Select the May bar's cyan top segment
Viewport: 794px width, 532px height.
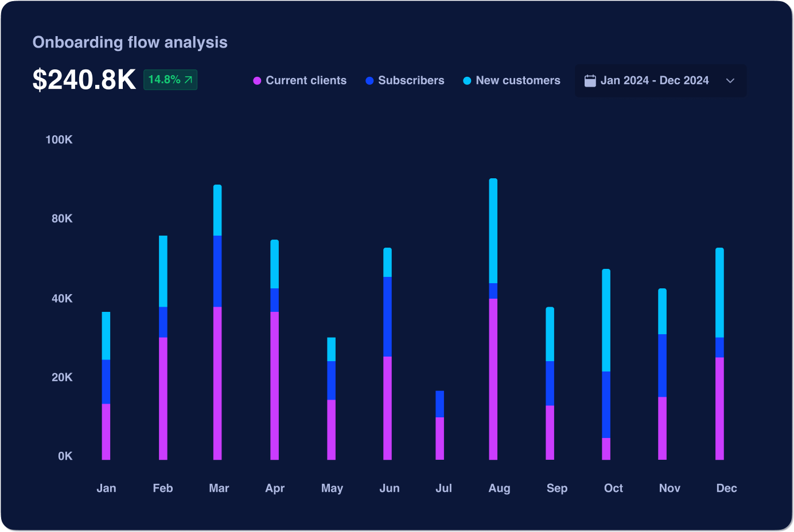pyautogui.click(x=331, y=349)
